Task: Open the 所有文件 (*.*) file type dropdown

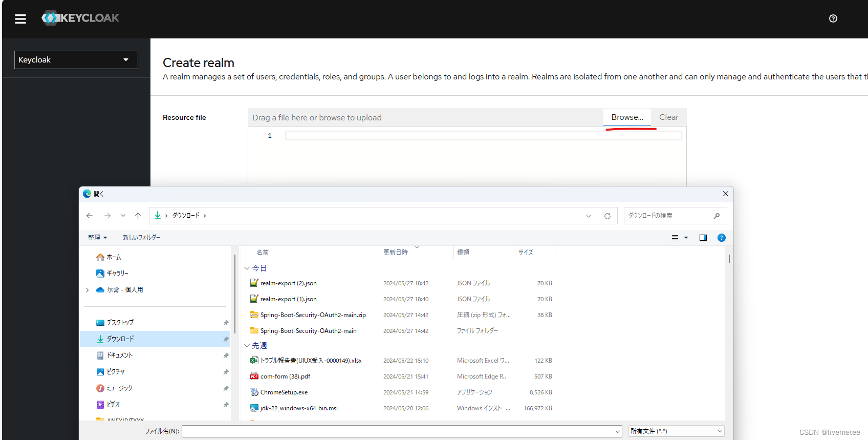Action: click(677, 431)
